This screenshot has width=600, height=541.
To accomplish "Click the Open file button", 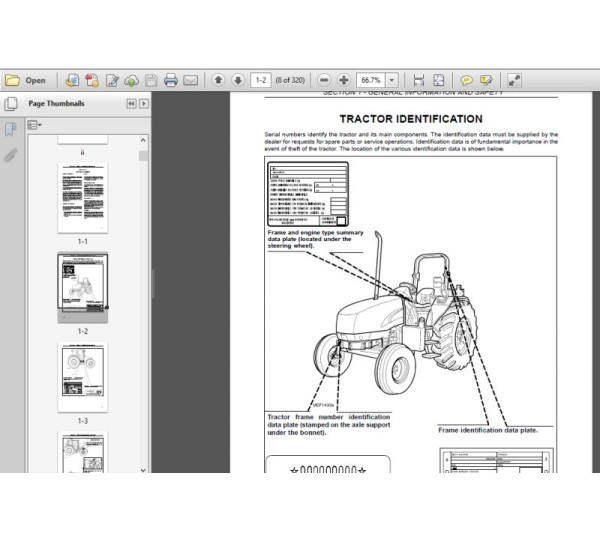I will click(x=26, y=80).
